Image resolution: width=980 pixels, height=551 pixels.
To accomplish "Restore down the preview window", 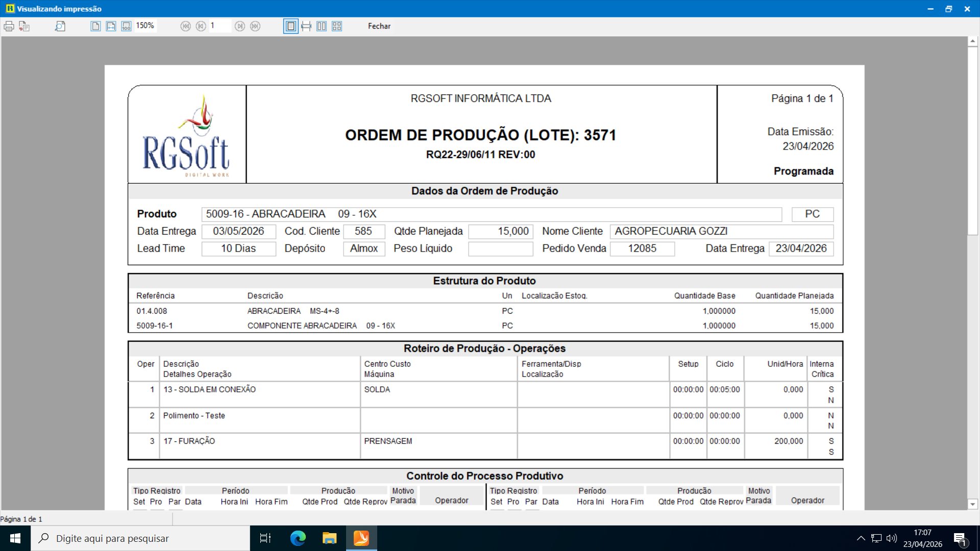I will pos(948,9).
